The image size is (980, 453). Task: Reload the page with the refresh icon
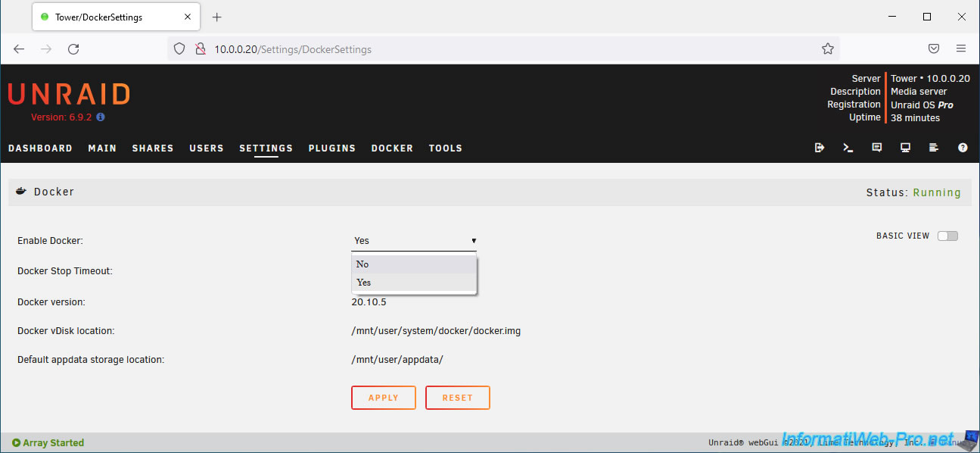73,49
